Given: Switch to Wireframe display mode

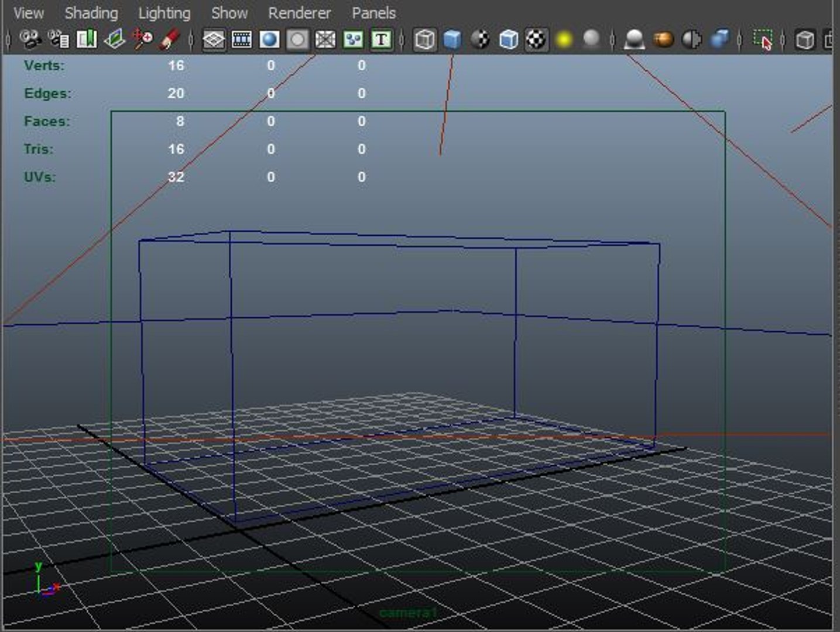Looking at the screenshot, I should pos(425,40).
